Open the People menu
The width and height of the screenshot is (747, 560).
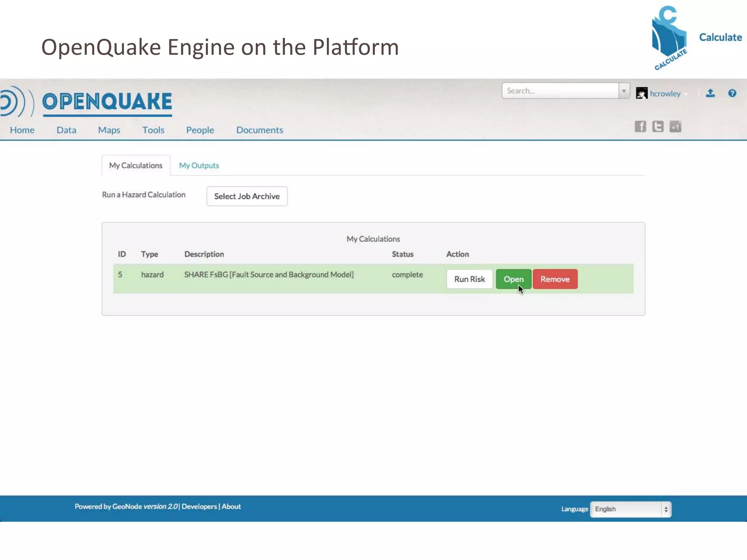tap(200, 130)
